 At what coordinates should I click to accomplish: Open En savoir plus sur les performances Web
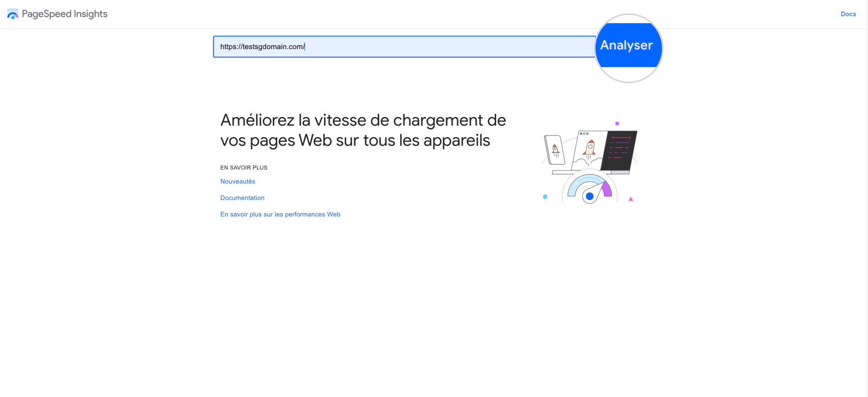(x=281, y=214)
